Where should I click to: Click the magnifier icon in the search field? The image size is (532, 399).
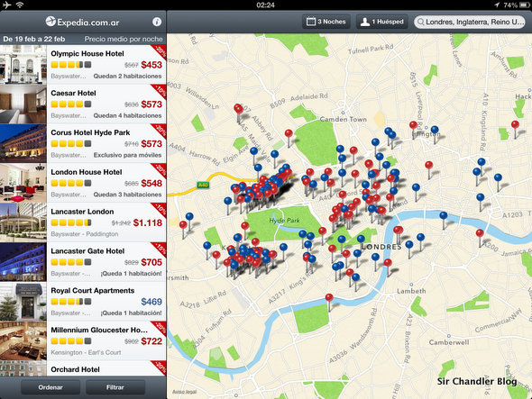[420, 22]
